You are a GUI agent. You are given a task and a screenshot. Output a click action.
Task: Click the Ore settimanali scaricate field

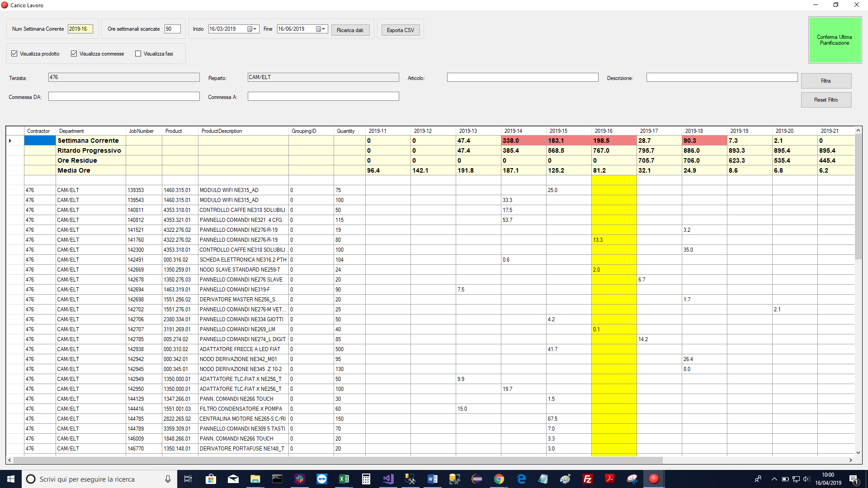click(x=173, y=29)
